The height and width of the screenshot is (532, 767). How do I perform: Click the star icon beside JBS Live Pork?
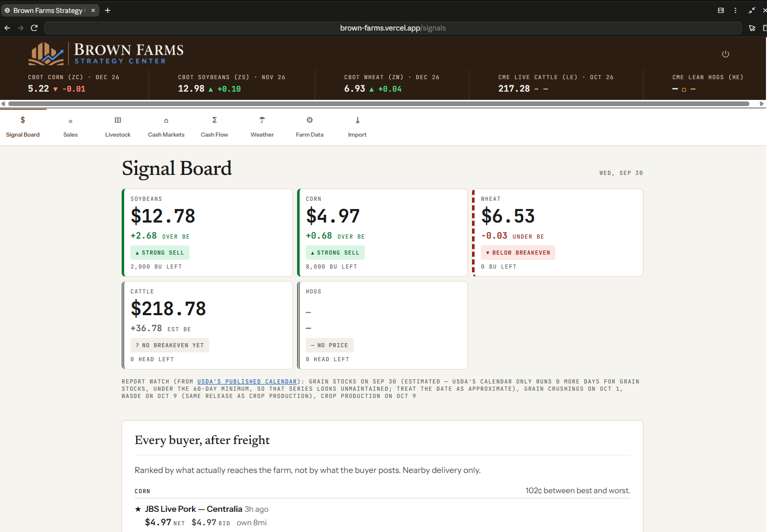(138, 509)
